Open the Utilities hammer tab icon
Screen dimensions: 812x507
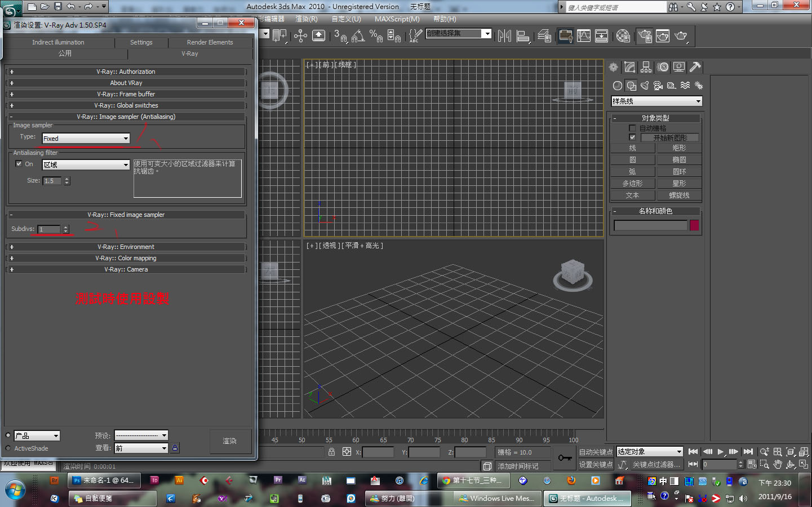695,67
